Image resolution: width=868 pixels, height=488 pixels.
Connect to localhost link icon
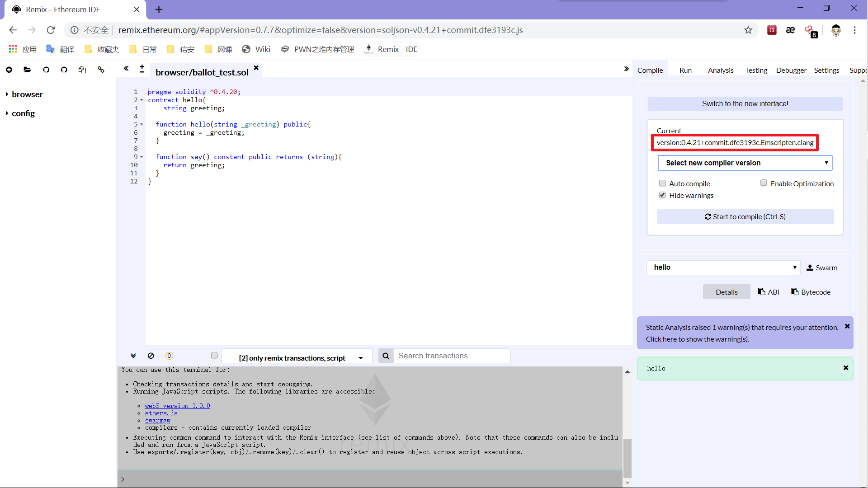coord(101,70)
